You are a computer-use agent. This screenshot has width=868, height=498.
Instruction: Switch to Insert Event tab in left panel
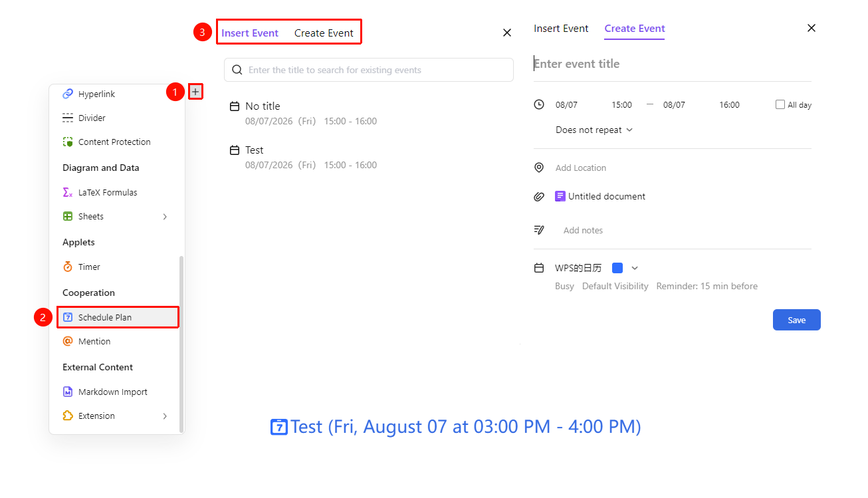click(250, 33)
